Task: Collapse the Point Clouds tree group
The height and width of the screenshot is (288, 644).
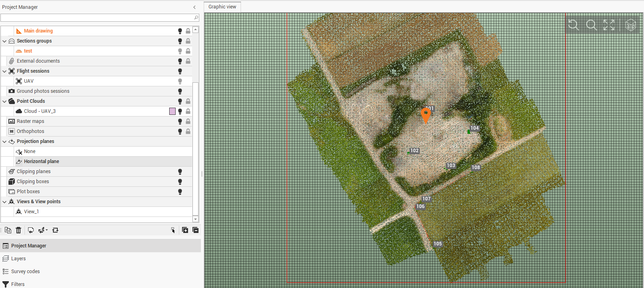Action: tap(4, 101)
